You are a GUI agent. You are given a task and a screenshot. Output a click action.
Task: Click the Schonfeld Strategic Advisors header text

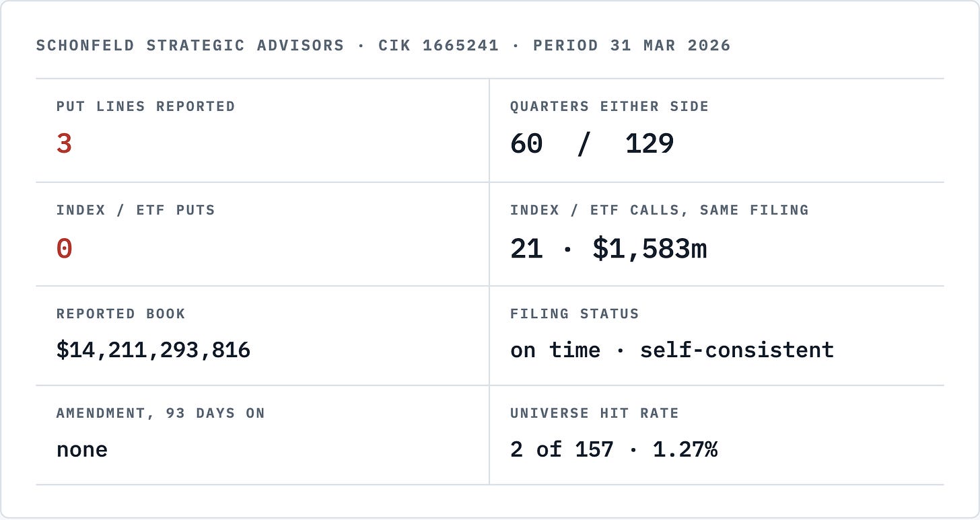(190, 46)
